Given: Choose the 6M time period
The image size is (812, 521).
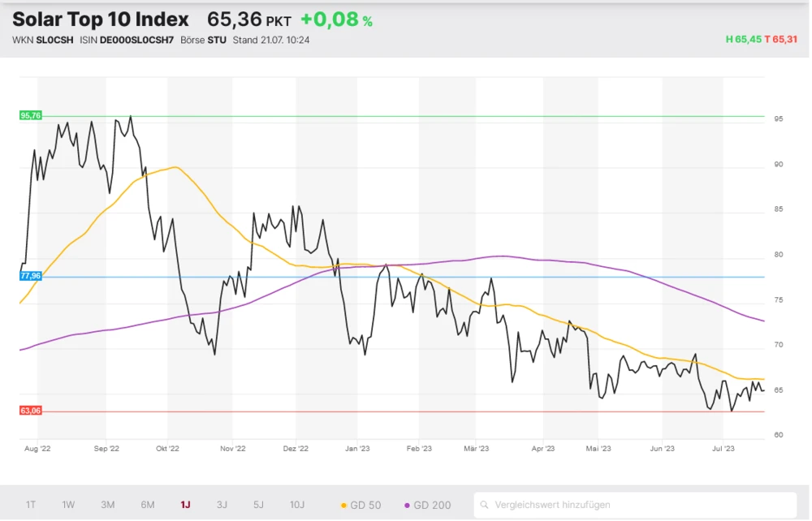Looking at the screenshot, I should [147, 505].
